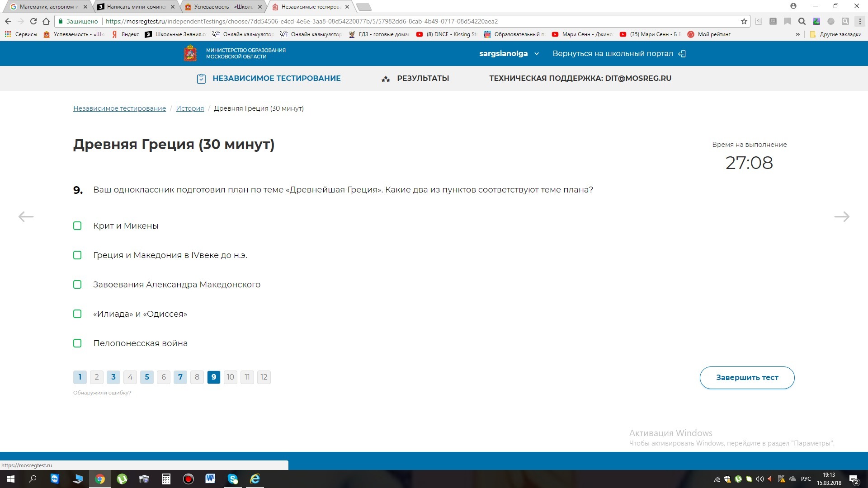
Task: Click the Ministry of Education coat of arms logo
Action: coord(190,53)
